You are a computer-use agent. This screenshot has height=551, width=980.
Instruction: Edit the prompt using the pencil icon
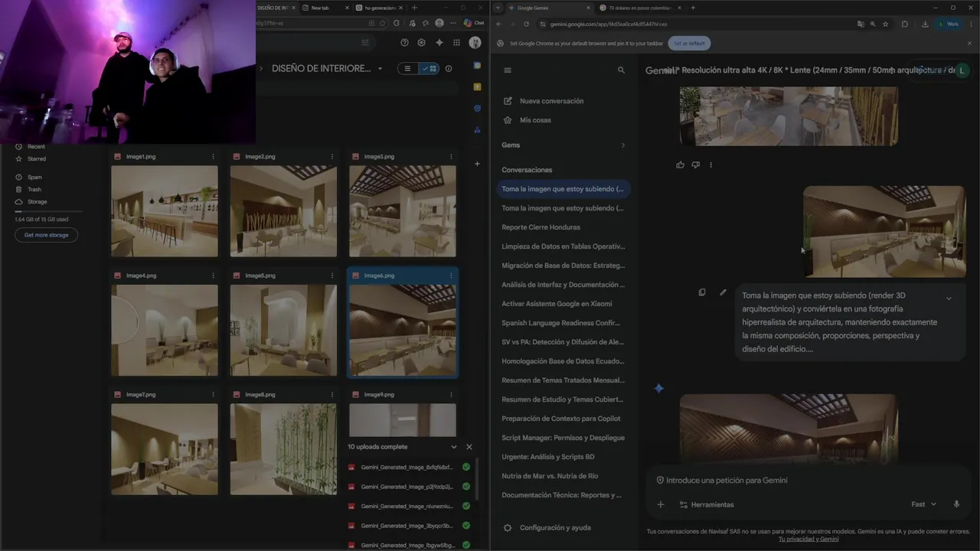(723, 292)
